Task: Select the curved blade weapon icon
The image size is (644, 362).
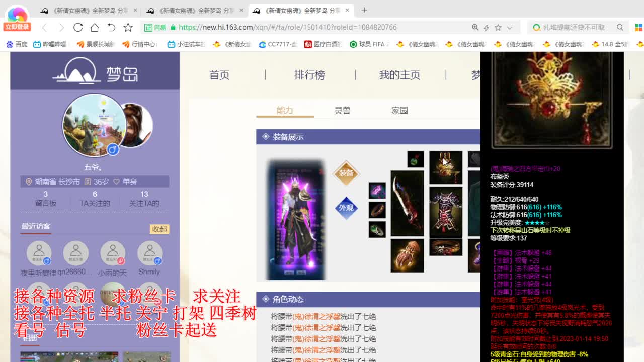Action: coord(408,203)
